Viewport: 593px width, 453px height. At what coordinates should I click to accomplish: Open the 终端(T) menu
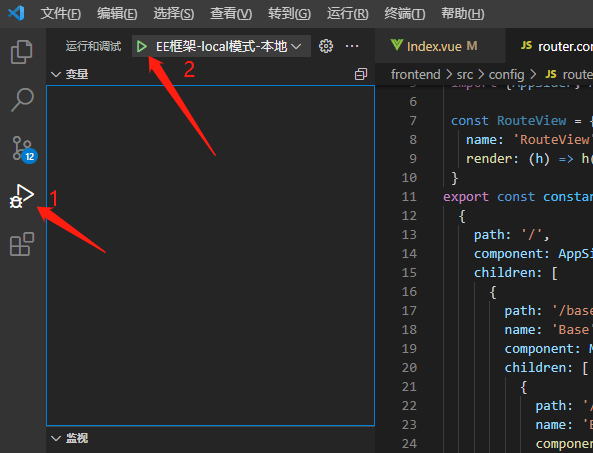click(x=404, y=14)
